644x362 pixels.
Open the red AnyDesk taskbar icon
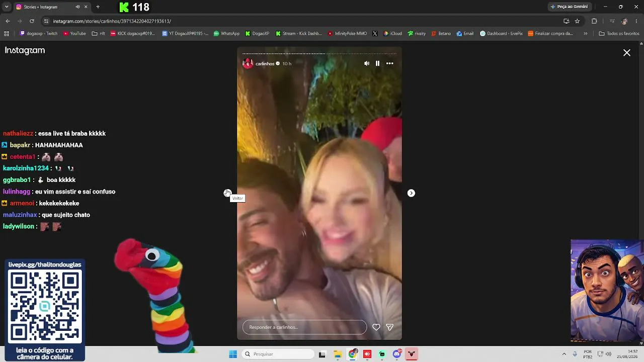click(367, 354)
